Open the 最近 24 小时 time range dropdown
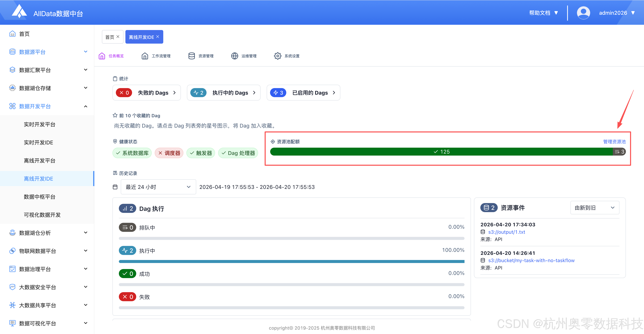 click(158, 187)
